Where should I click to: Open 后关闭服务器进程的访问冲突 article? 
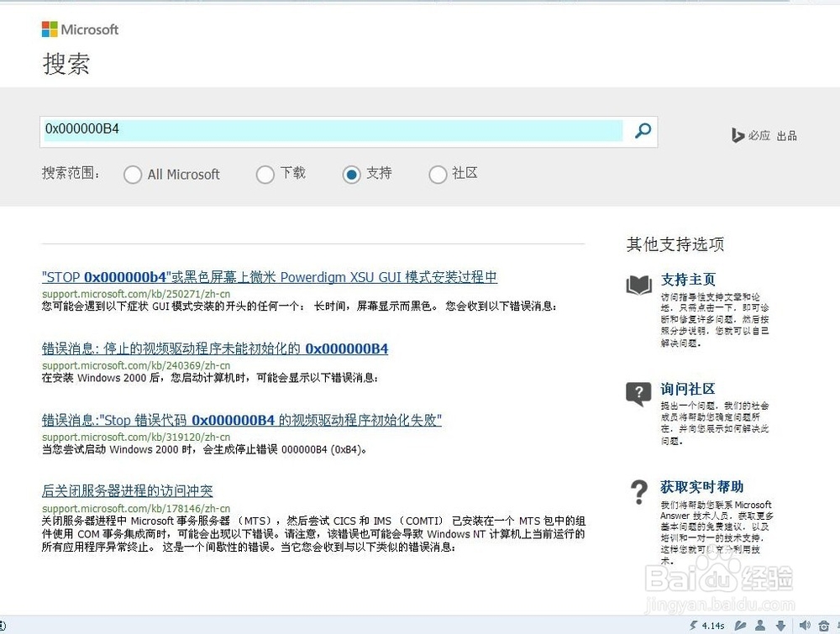129,491
